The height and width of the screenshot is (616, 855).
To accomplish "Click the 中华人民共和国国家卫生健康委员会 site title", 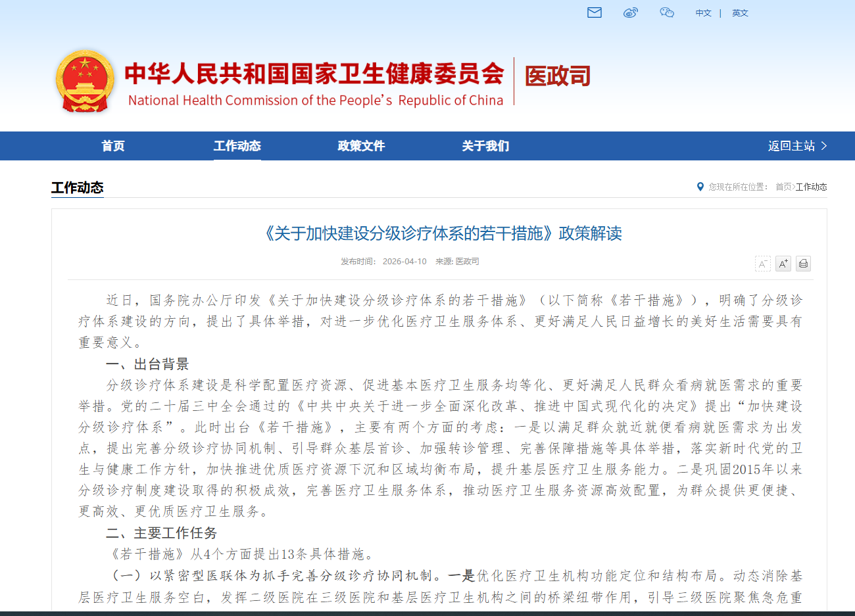I will [314, 74].
